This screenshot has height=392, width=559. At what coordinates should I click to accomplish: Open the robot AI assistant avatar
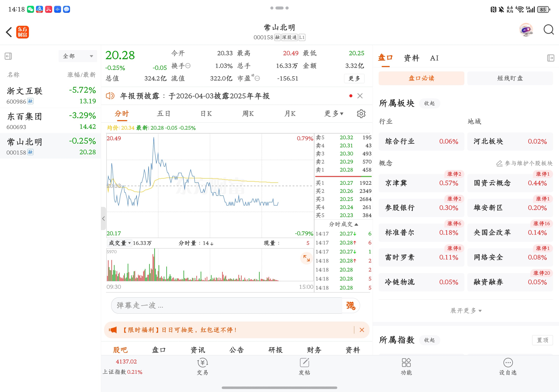coord(526,30)
